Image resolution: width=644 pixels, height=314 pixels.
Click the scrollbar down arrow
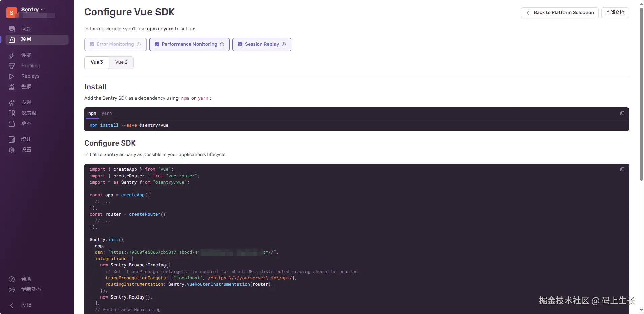[641, 310]
